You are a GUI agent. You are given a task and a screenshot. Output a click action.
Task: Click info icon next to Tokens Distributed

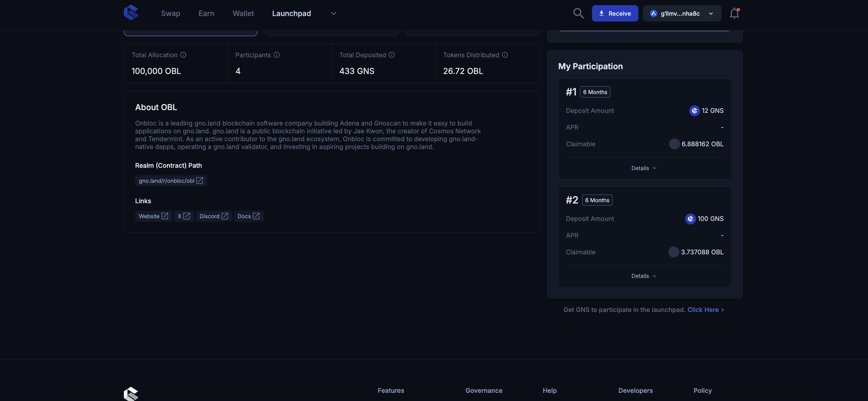pos(505,55)
